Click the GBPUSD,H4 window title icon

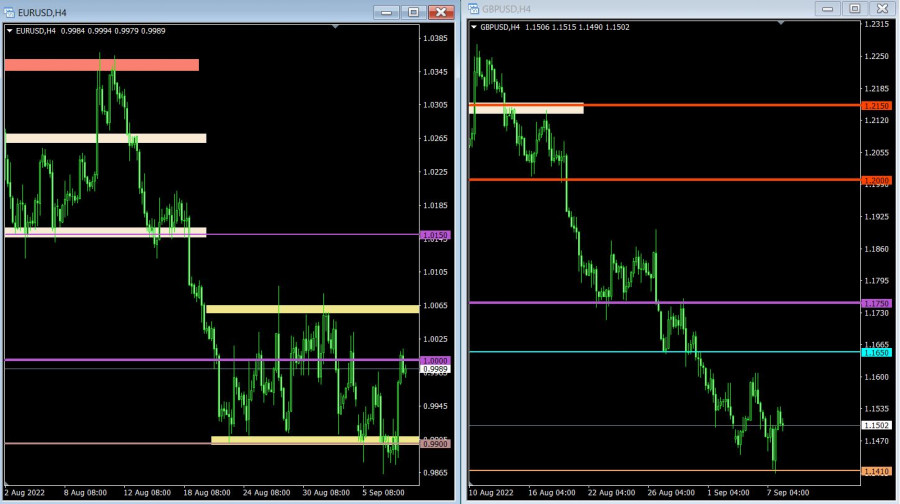click(x=474, y=9)
